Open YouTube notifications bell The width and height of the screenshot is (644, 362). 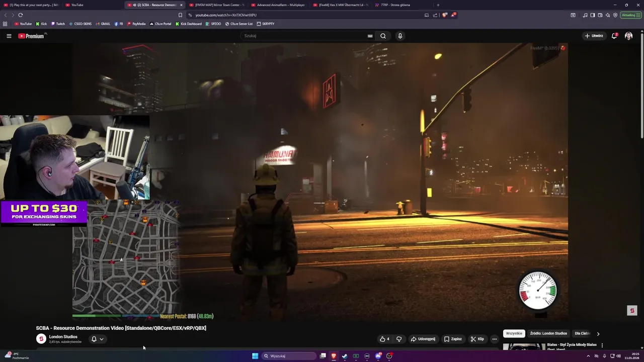[x=614, y=36]
